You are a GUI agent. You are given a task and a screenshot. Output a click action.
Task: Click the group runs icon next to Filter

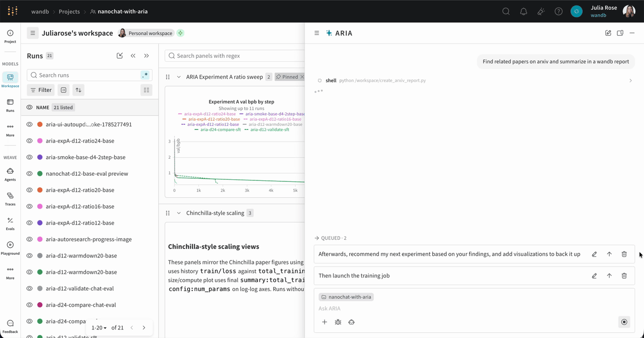tap(63, 90)
